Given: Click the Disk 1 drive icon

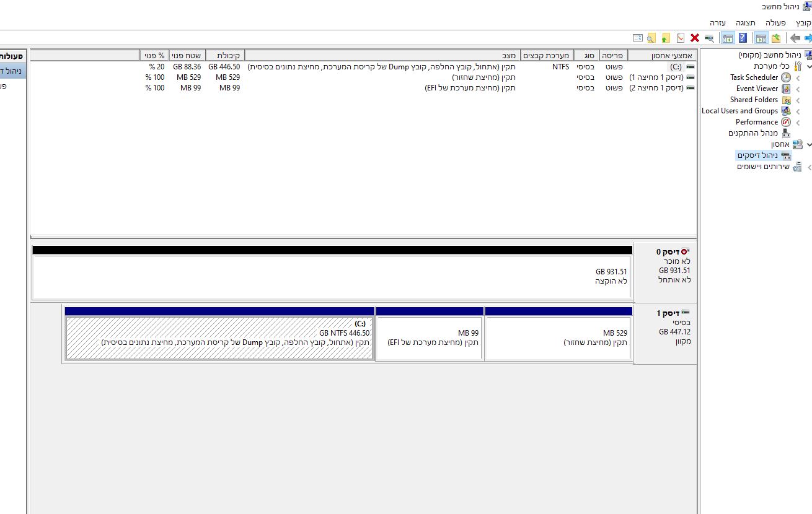Looking at the screenshot, I should click(685, 313).
